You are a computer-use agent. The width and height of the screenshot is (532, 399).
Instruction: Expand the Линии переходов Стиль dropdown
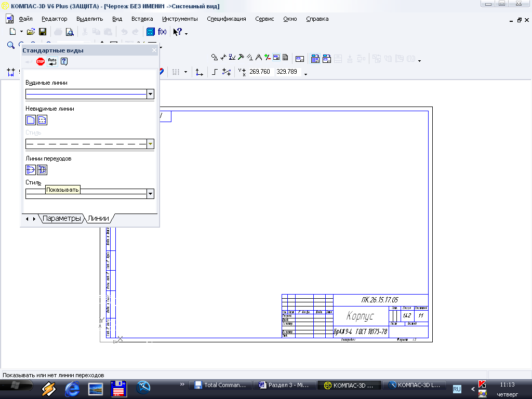(150, 194)
